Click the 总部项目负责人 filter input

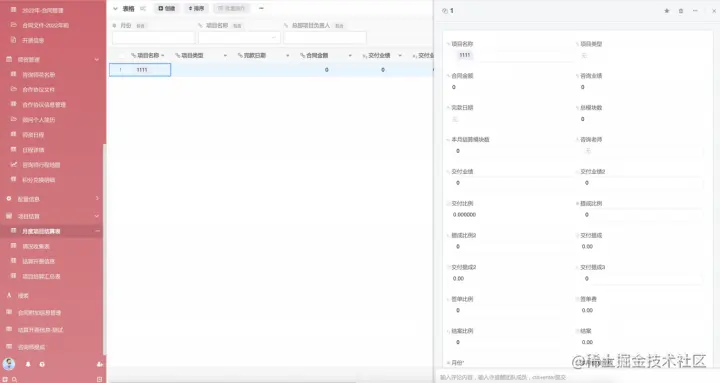point(325,37)
